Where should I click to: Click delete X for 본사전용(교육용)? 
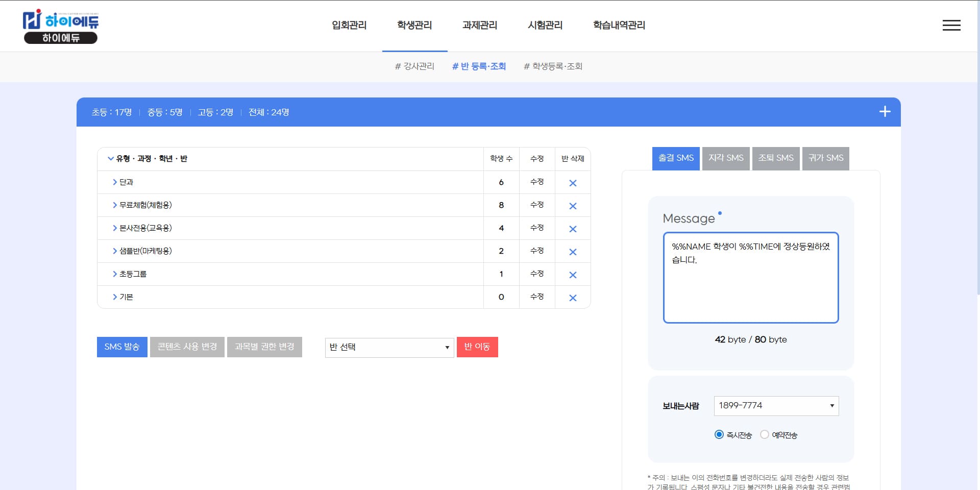(573, 229)
